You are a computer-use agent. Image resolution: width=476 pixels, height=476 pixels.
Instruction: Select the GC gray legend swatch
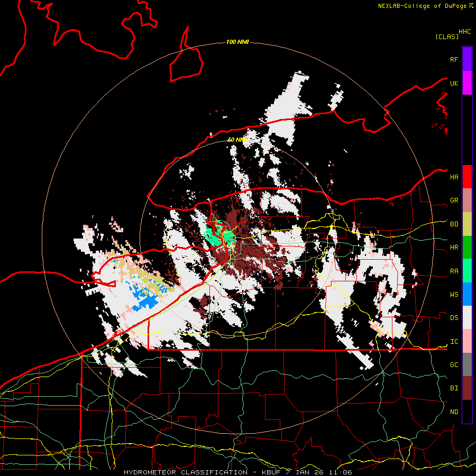[x=467, y=364]
